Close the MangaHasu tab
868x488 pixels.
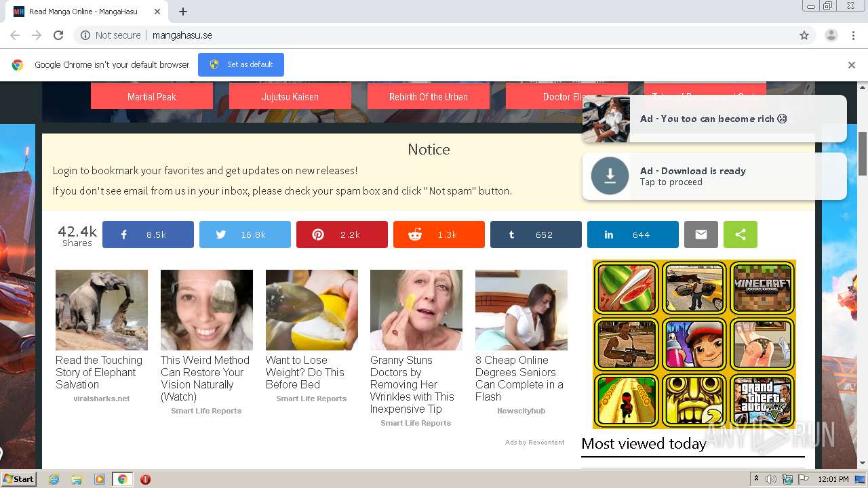[157, 12]
